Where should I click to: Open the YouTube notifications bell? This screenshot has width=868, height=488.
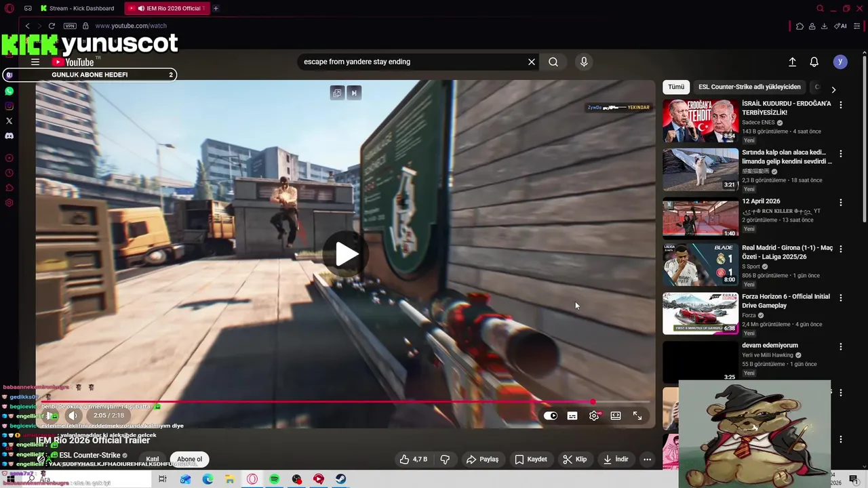pyautogui.click(x=814, y=62)
